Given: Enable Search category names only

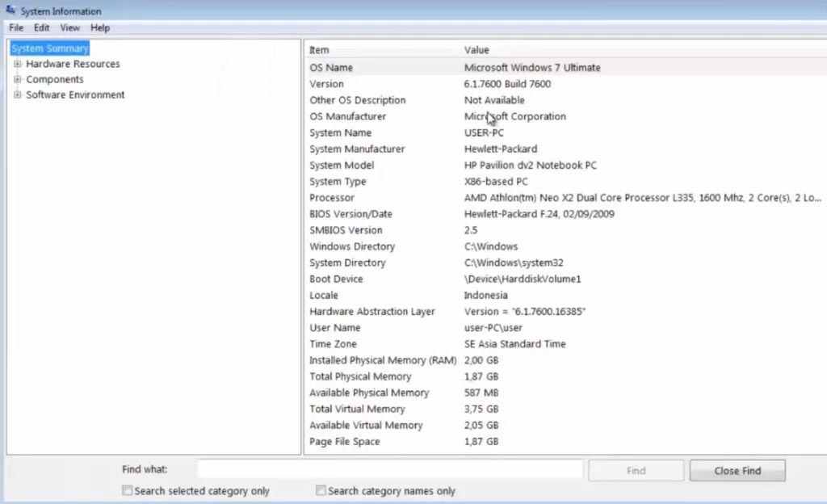Looking at the screenshot, I should click(x=321, y=490).
